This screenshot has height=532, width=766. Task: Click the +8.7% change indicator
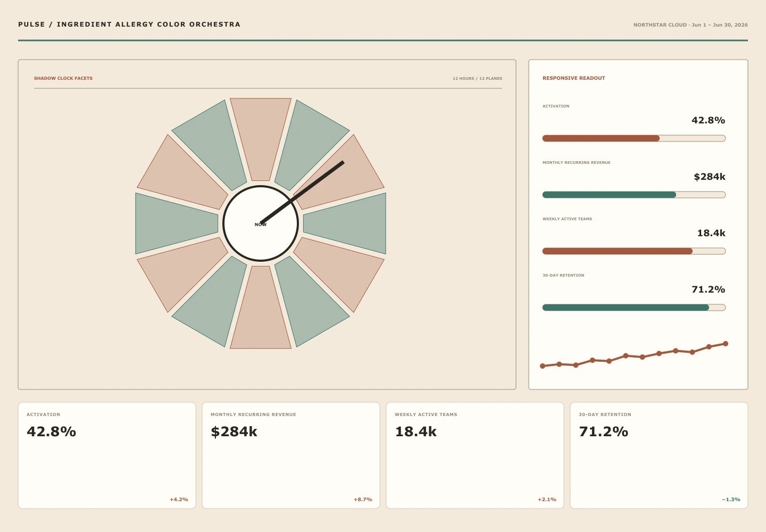(363, 500)
